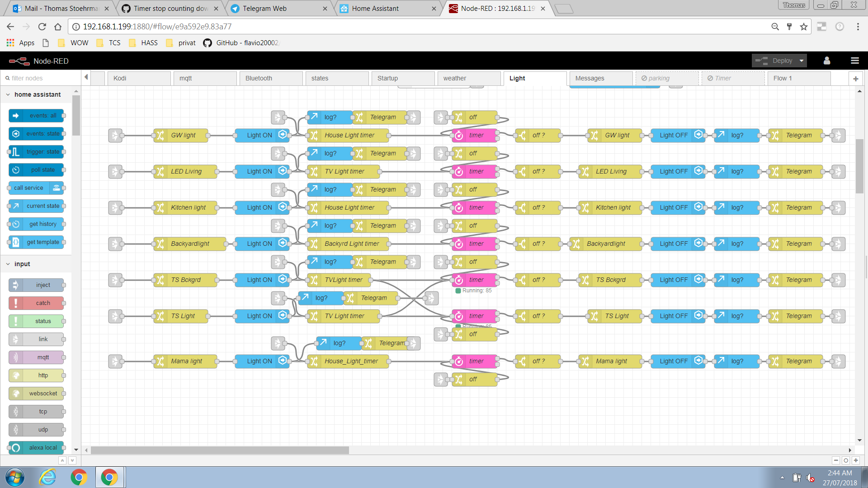Open the Node-RED hamburger main menu

[x=854, y=61]
